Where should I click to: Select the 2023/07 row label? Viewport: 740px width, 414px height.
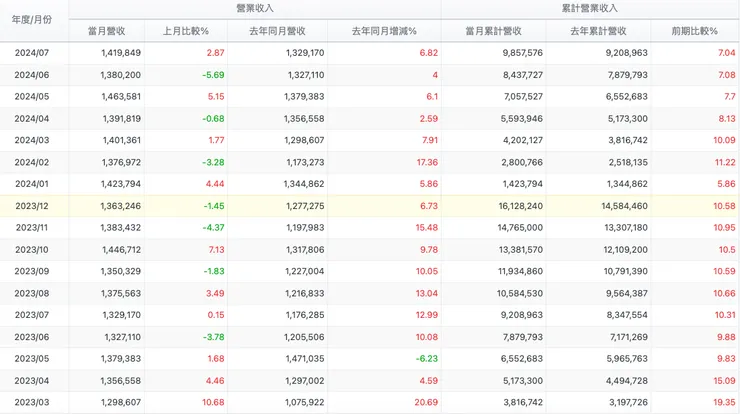tap(32, 315)
